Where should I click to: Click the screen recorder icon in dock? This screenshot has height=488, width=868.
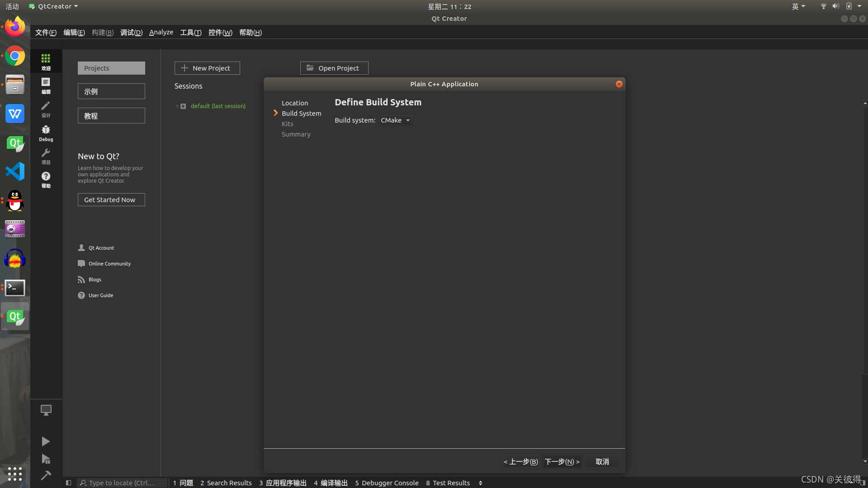(15, 229)
